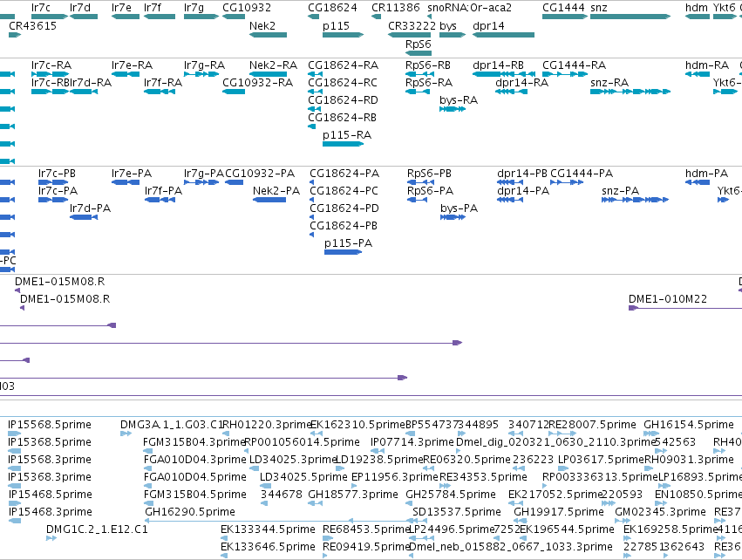
Task: Click the p115 gene label
Action: (x=336, y=25)
